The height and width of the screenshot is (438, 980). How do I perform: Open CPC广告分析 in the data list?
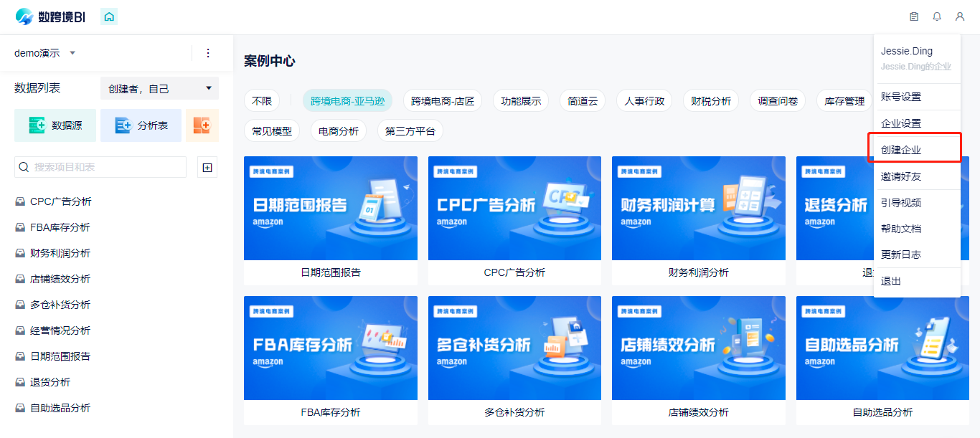coord(61,202)
